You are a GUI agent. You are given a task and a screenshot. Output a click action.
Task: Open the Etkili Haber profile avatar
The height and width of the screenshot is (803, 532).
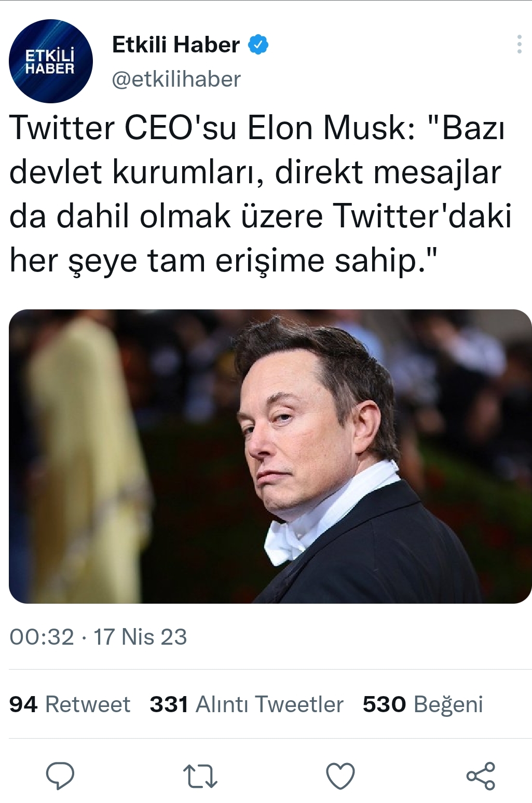click(51, 61)
